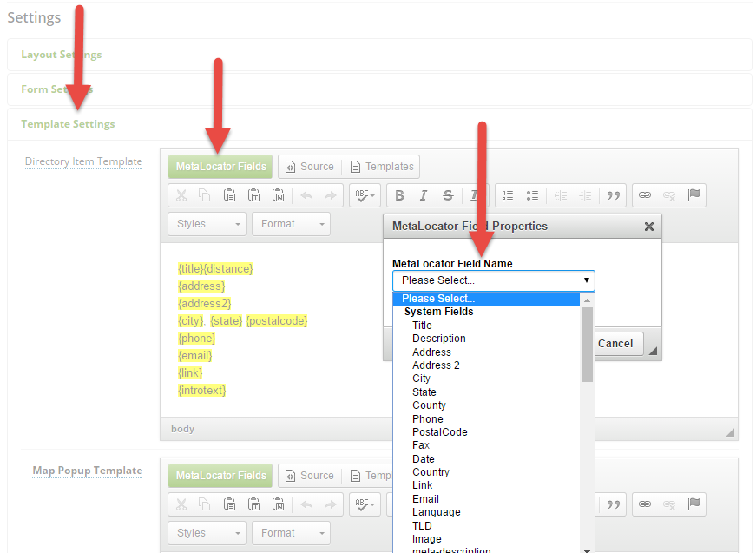756x553 pixels.
Task: Click MetaLocator Field Name select box
Action: coord(494,280)
